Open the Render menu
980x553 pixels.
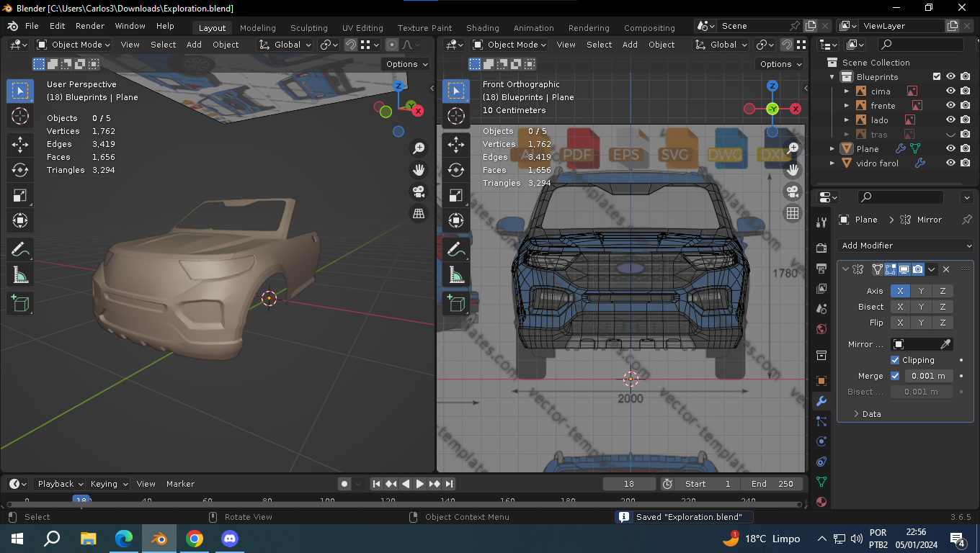click(x=90, y=26)
